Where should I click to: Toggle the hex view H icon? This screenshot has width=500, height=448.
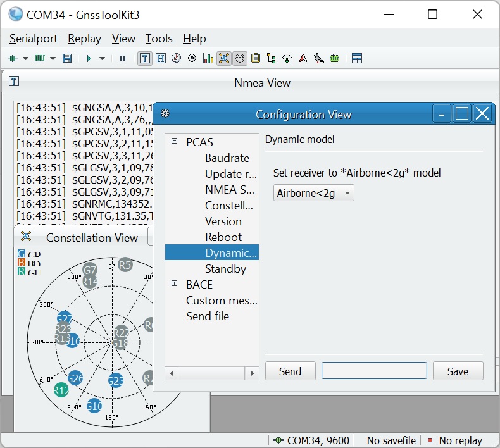click(x=160, y=58)
